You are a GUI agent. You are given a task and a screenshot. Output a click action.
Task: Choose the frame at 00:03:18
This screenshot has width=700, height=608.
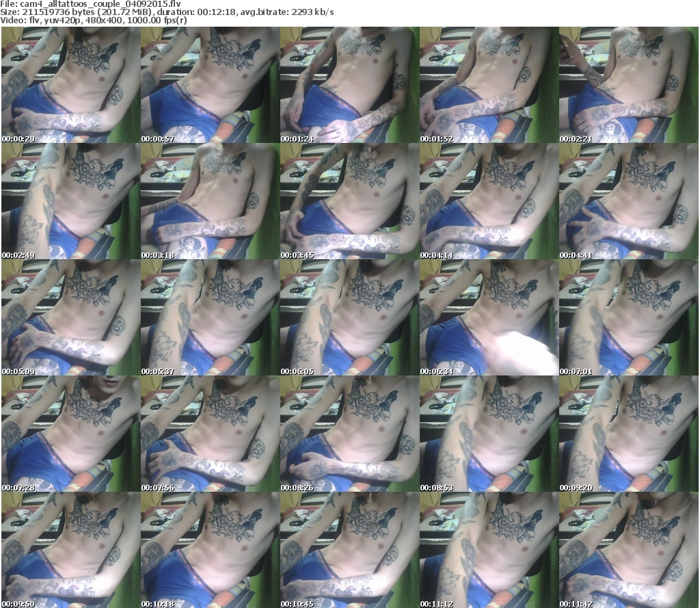(211, 201)
